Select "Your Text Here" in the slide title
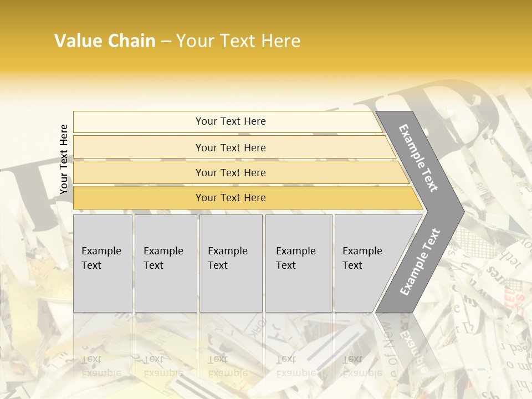This screenshot has width=532, height=399. [238, 41]
